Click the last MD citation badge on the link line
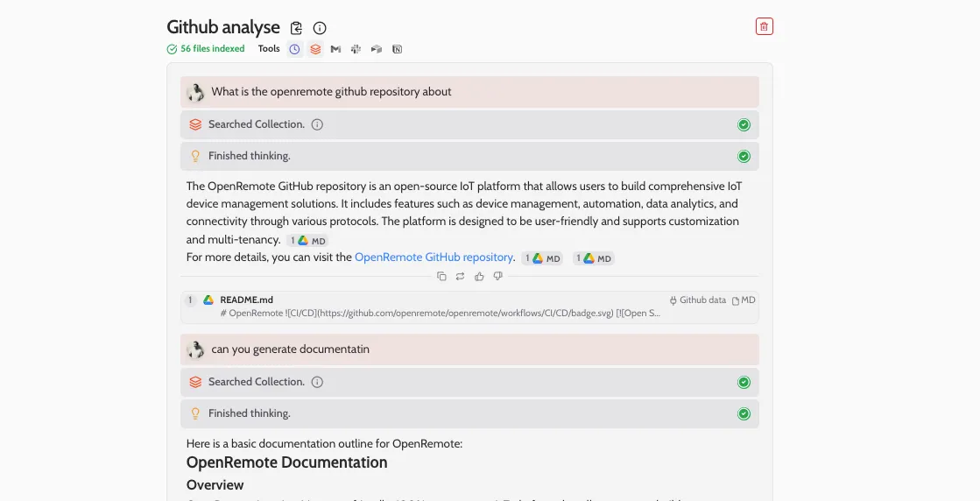 point(593,258)
